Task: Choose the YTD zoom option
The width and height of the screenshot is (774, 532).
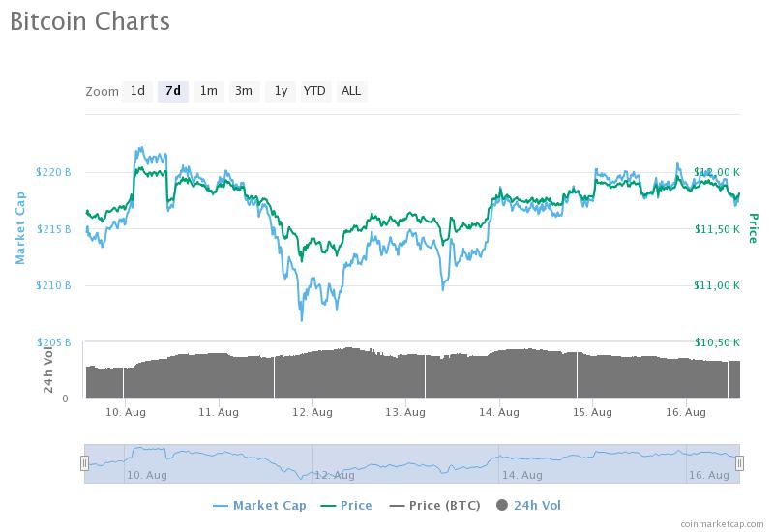Action: coord(314,91)
